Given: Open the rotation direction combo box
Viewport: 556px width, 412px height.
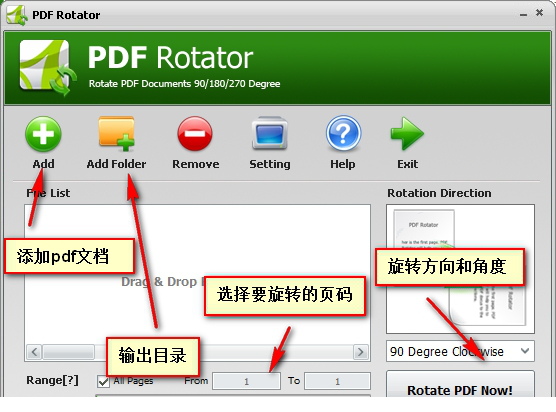Looking at the screenshot, I should 460,351.
